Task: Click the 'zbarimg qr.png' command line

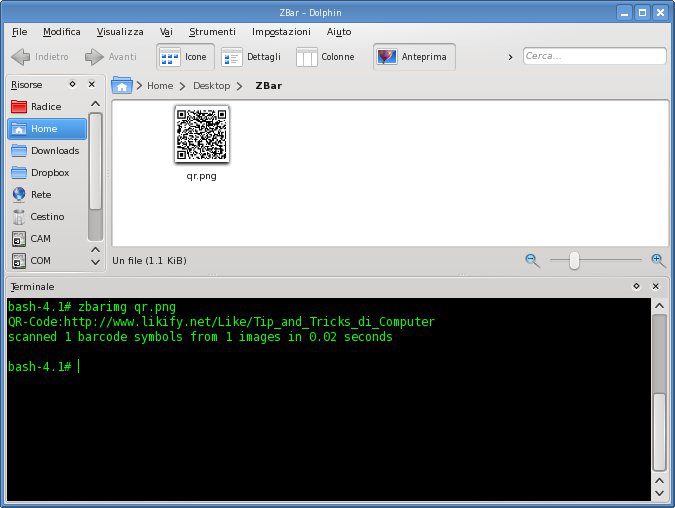Action: [127, 307]
